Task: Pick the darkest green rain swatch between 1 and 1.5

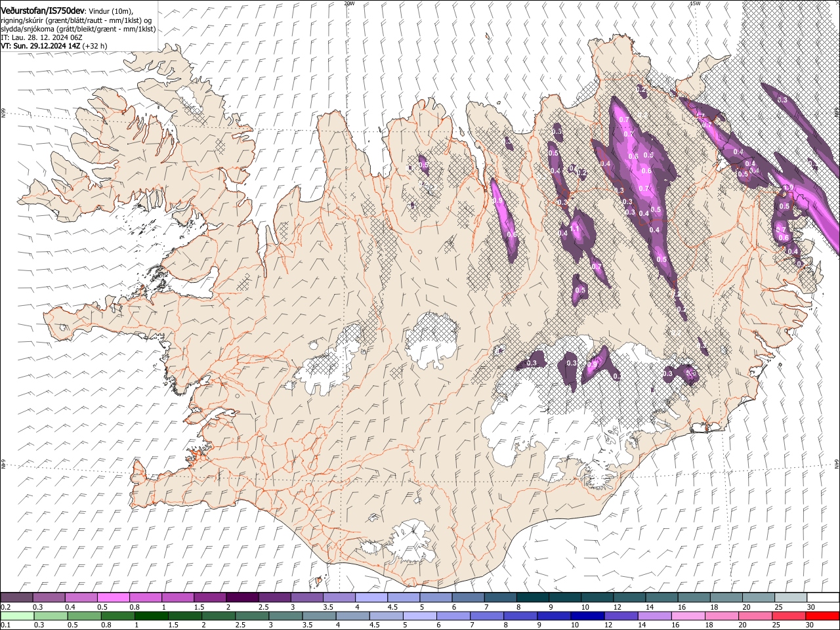Action: pos(151,616)
